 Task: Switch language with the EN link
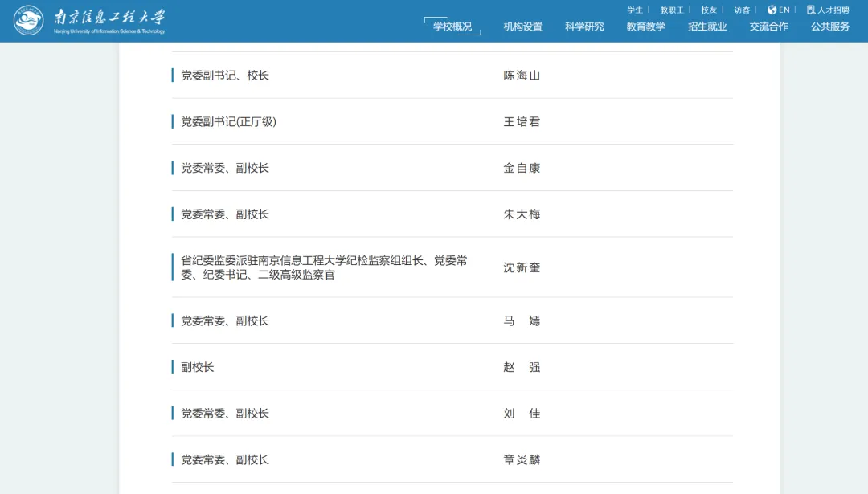click(784, 10)
